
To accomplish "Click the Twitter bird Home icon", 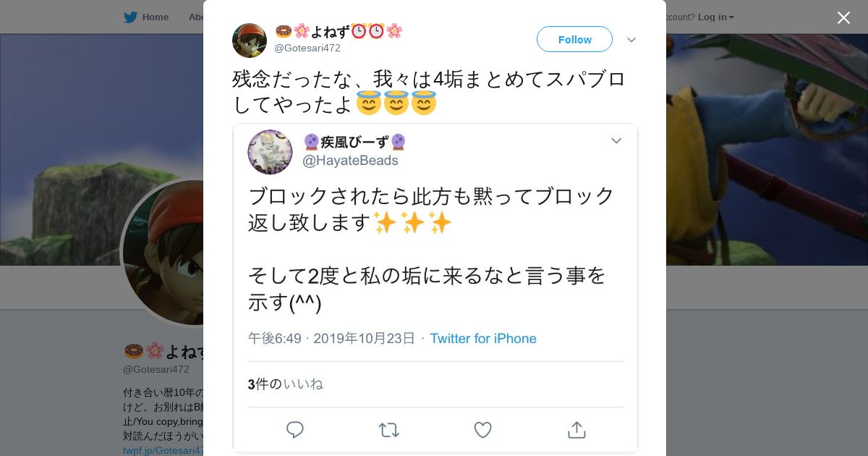I will point(130,17).
